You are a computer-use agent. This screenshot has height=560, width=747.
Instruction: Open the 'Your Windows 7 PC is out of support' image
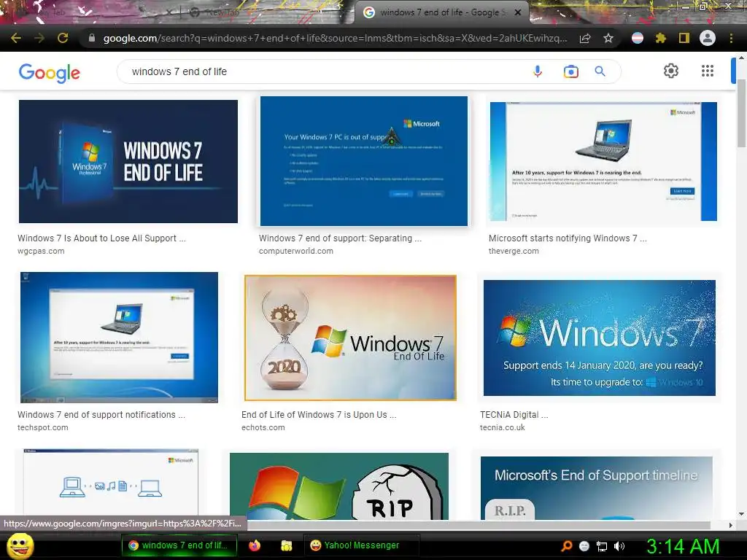click(364, 161)
